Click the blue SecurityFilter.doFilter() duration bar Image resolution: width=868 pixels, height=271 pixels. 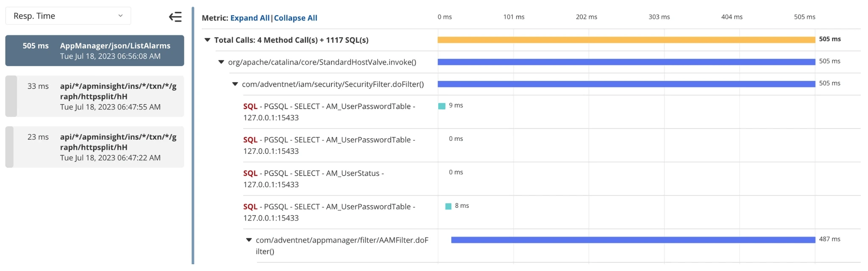point(626,84)
